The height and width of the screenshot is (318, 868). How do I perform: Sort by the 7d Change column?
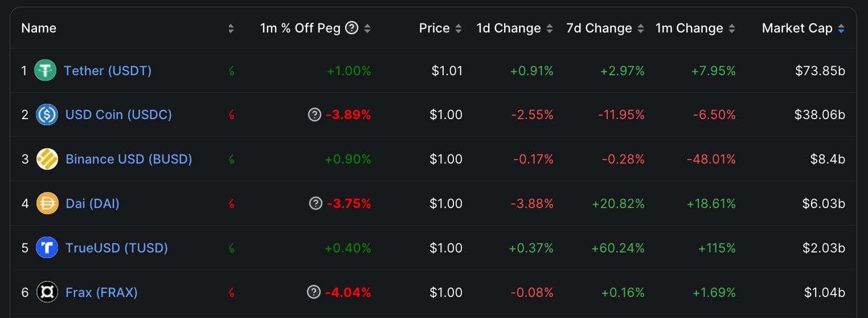tap(641, 28)
